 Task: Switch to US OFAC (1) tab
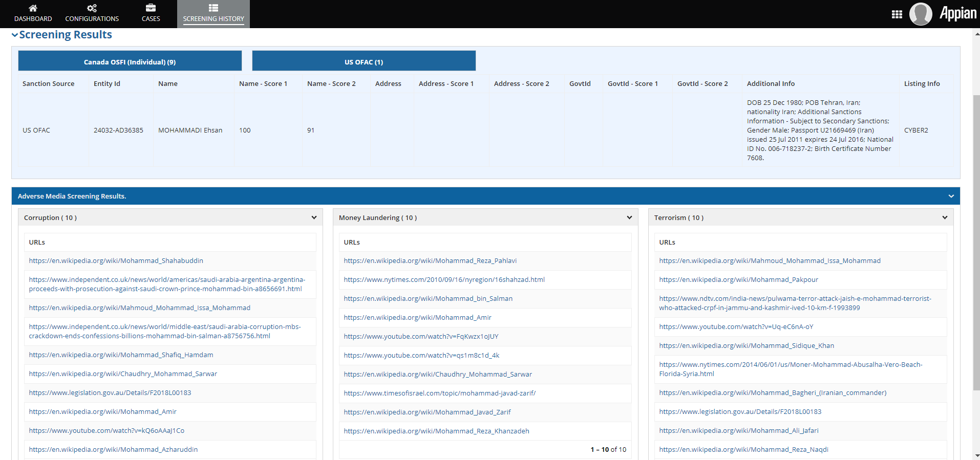pos(364,60)
